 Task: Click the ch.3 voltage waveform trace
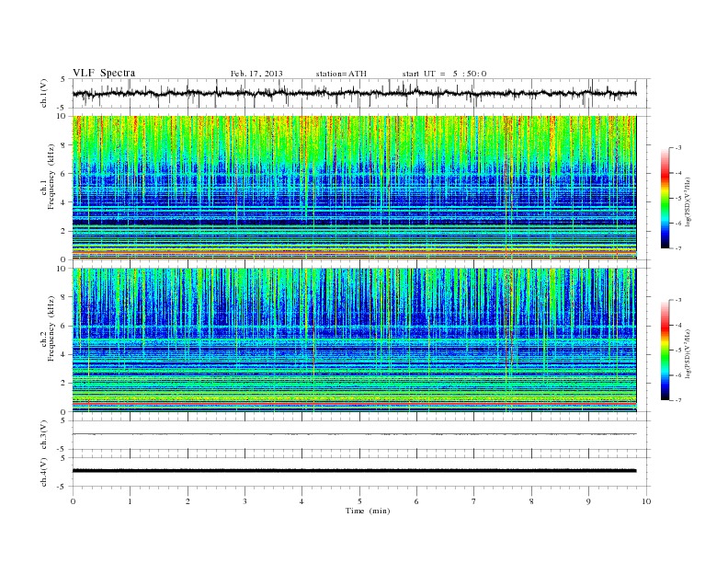point(354,434)
